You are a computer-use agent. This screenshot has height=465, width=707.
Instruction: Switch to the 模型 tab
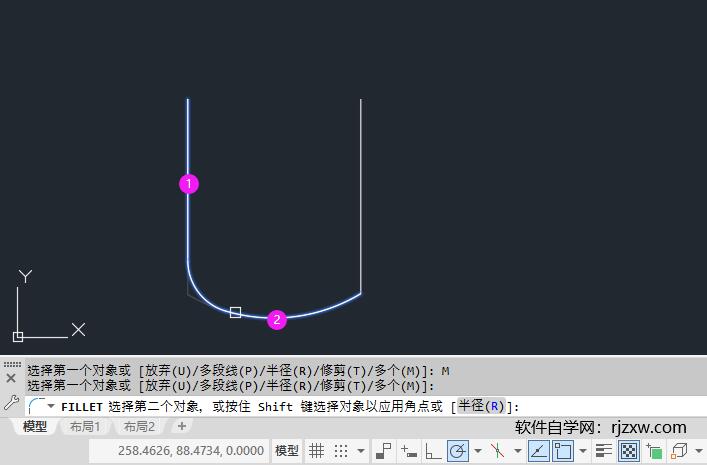[35, 426]
